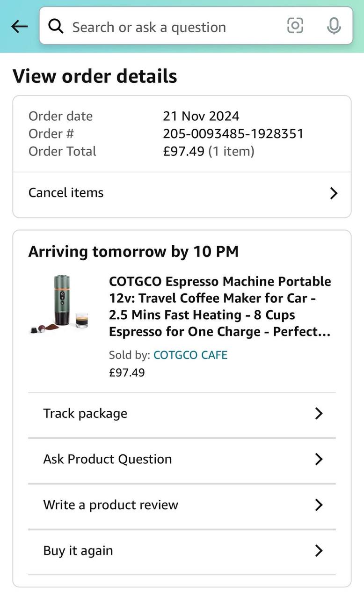This screenshot has width=364, height=599.
Task: Tap the chevron beside Write a product review
Action: pos(319,505)
